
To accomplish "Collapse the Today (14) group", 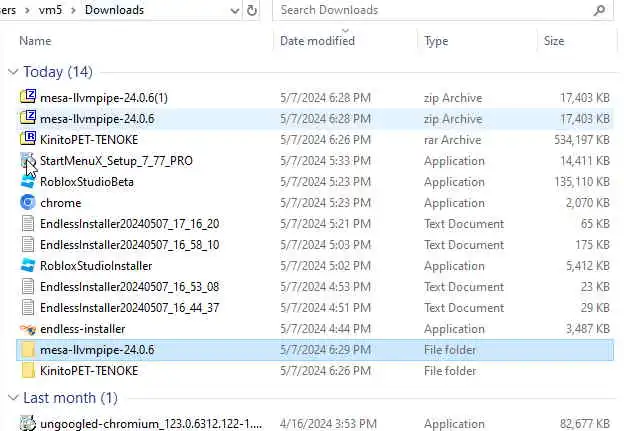I will tap(13, 72).
